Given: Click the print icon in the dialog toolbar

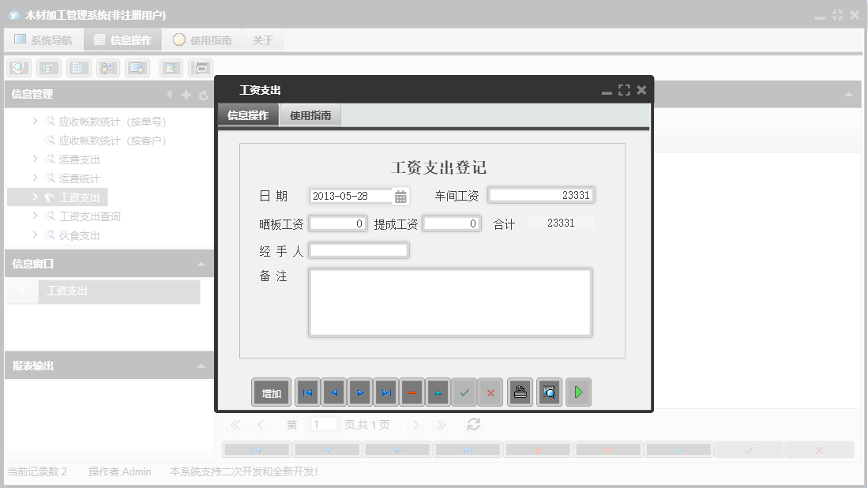Looking at the screenshot, I should [x=520, y=392].
